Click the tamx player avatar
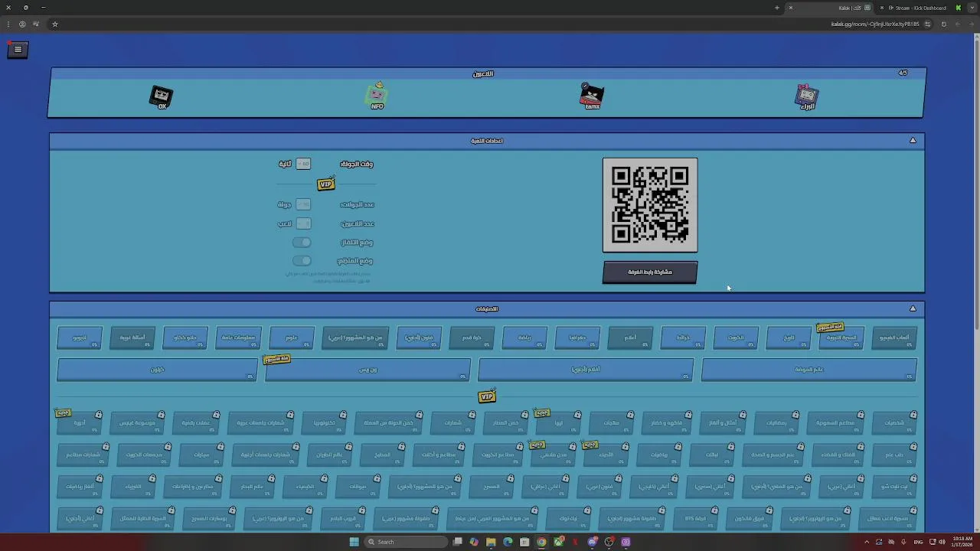Viewport: 980px width, 551px height. 592,96
